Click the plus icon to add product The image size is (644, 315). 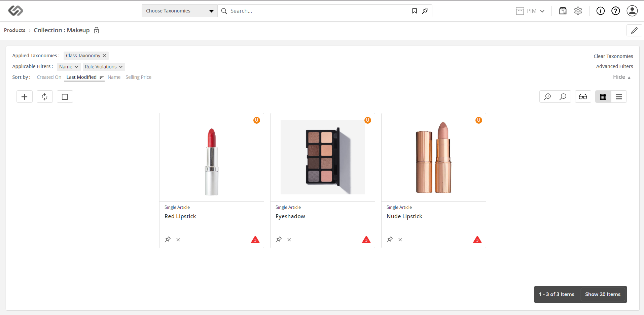(25, 97)
